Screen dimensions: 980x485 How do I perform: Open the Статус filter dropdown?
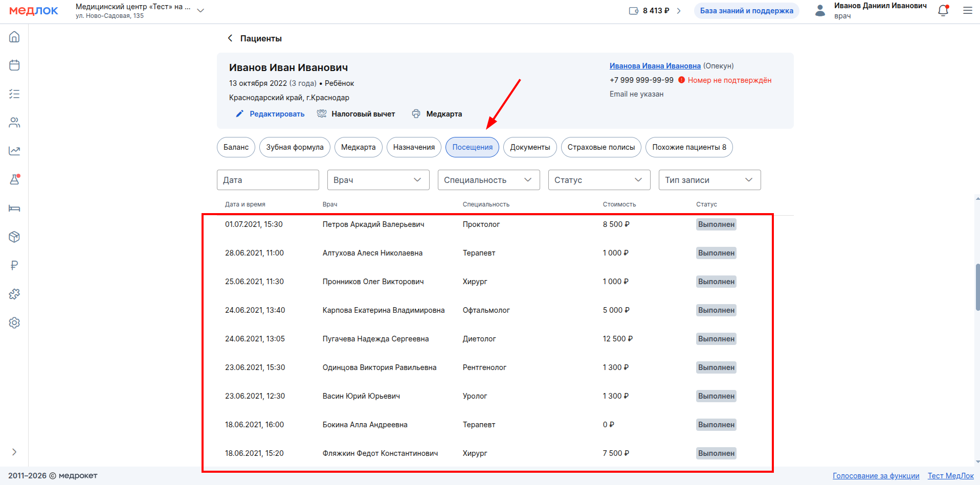[599, 180]
